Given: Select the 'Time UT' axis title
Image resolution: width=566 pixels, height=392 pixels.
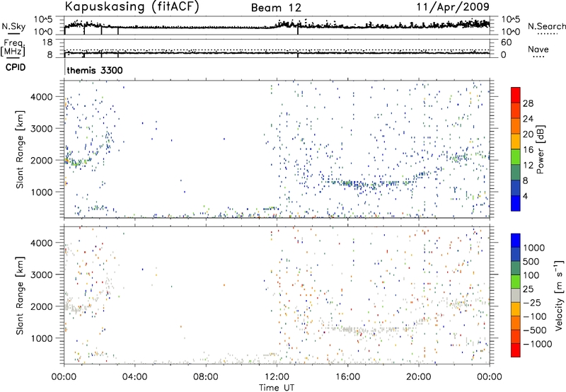Looking at the screenshot, I should 277,388.
